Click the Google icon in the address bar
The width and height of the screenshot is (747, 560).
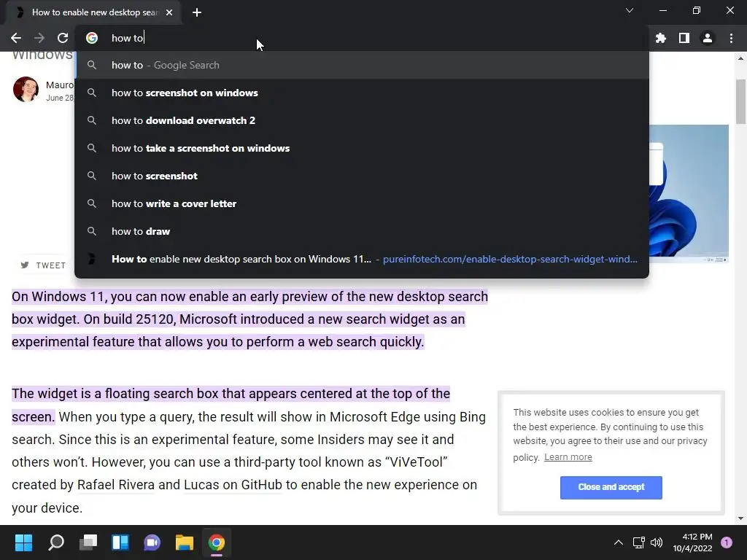coord(92,38)
